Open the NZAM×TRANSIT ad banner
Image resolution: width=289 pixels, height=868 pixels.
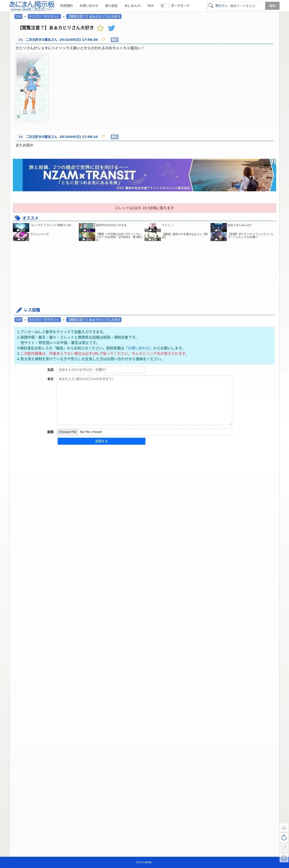(144, 175)
